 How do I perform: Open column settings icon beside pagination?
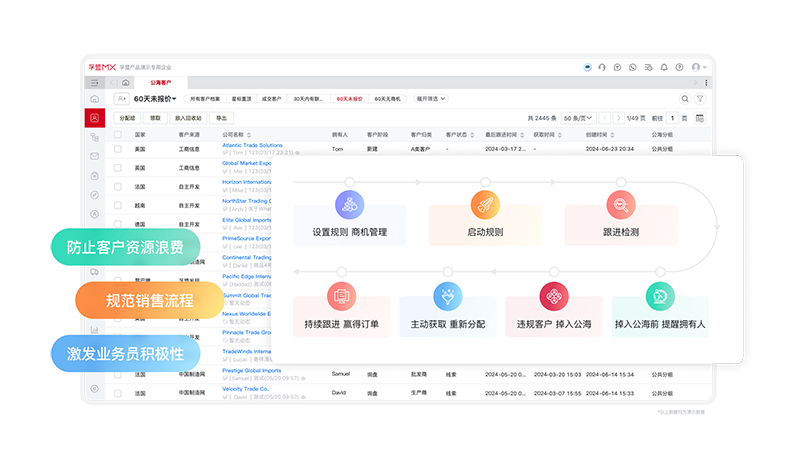click(x=700, y=118)
